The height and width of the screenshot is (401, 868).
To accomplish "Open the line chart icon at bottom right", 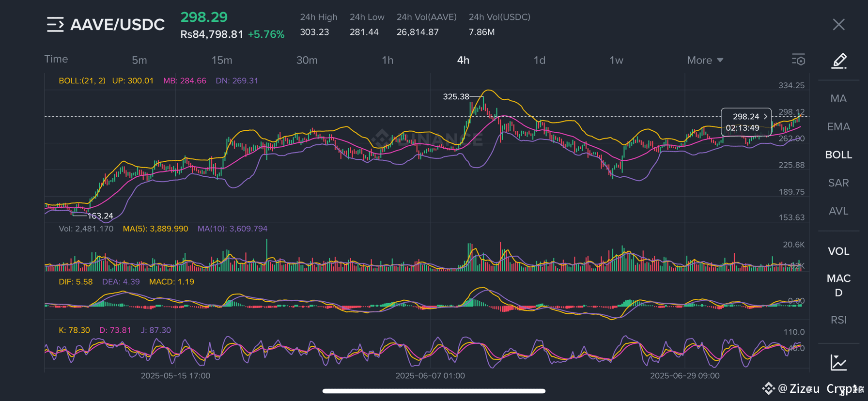I will tap(838, 362).
